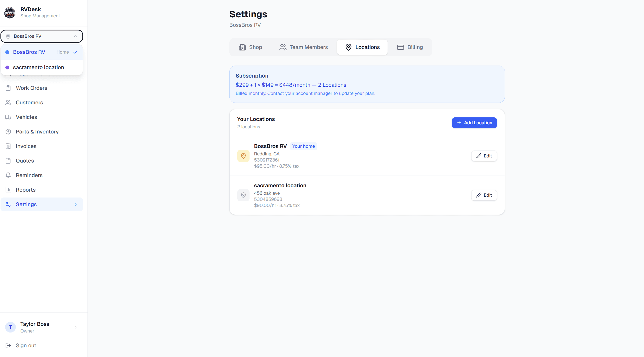Select the Locations tab
Image resolution: width=644 pixels, height=357 pixels.
(x=362, y=47)
